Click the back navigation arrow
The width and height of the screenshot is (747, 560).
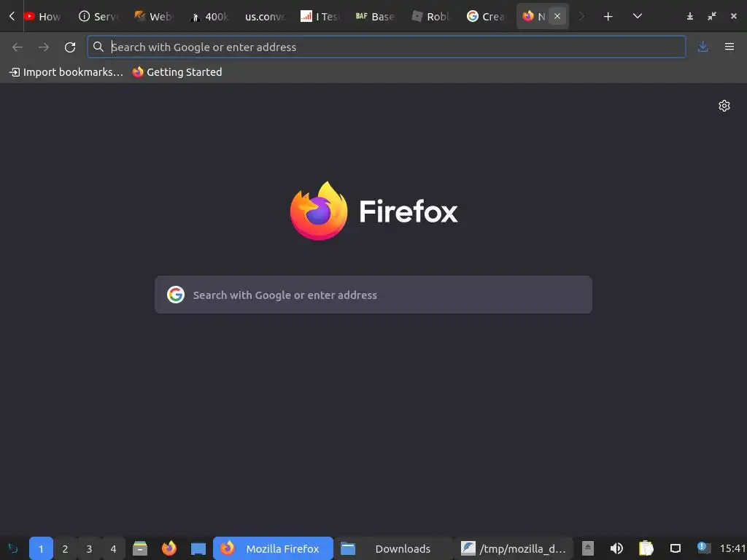pos(18,47)
